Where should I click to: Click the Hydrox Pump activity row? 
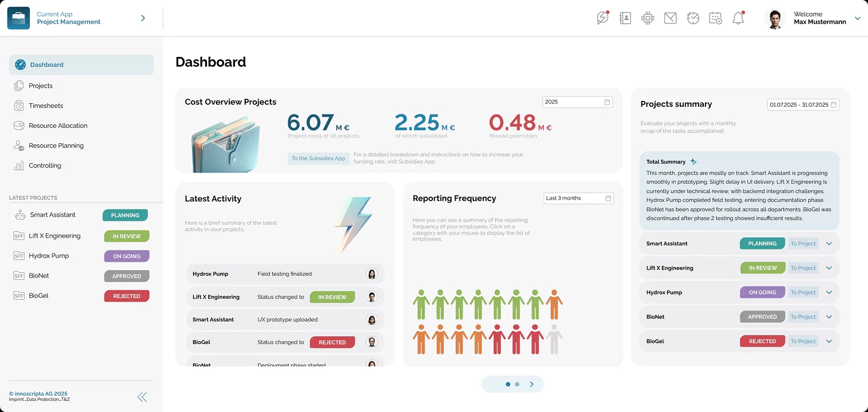click(x=285, y=274)
